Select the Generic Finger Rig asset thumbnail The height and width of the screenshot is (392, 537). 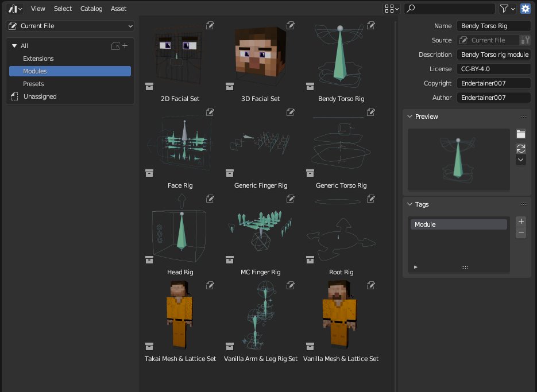point(261,142)
